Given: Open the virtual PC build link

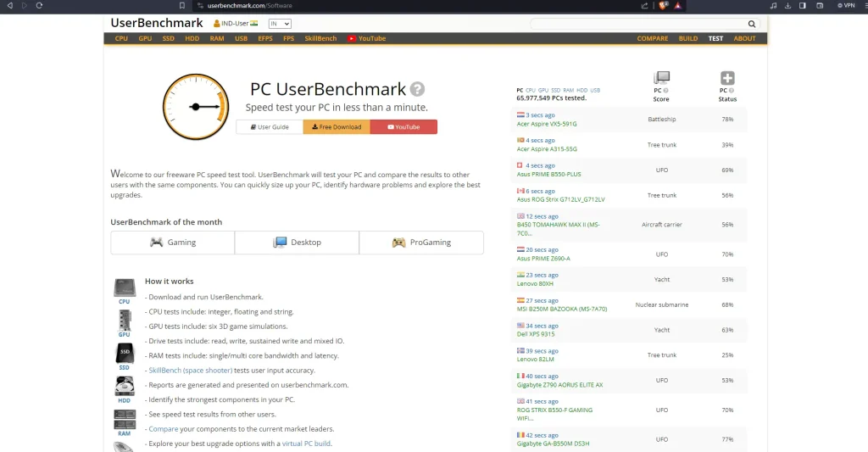Looking at the screenshot, I should [306, 444].
